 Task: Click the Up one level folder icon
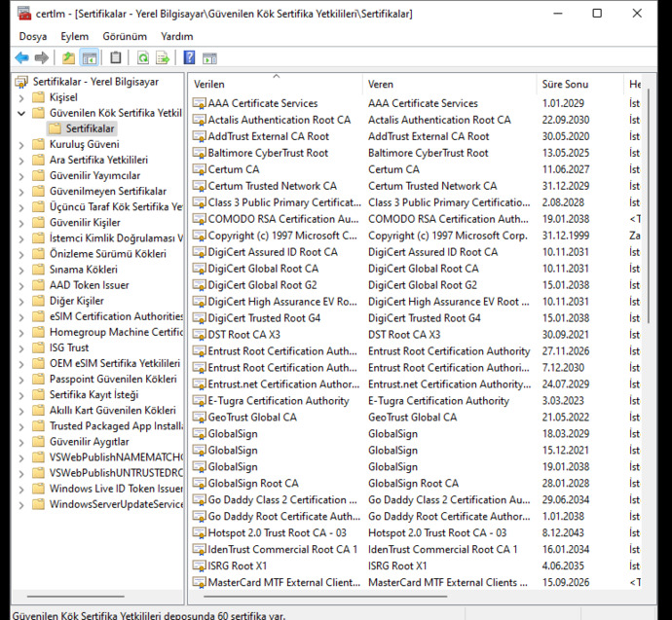(68, 57)
